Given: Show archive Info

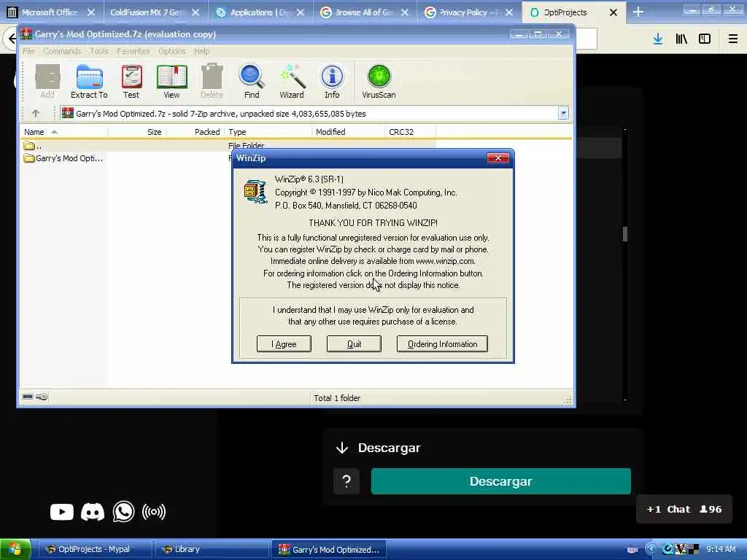Looking at the screenshot, I should click(332, 82).
